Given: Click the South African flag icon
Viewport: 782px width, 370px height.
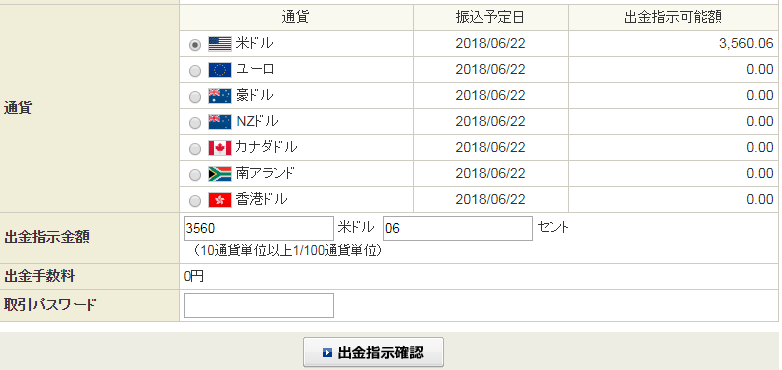Looking at the screenshot, I should (x=220, y=174).
